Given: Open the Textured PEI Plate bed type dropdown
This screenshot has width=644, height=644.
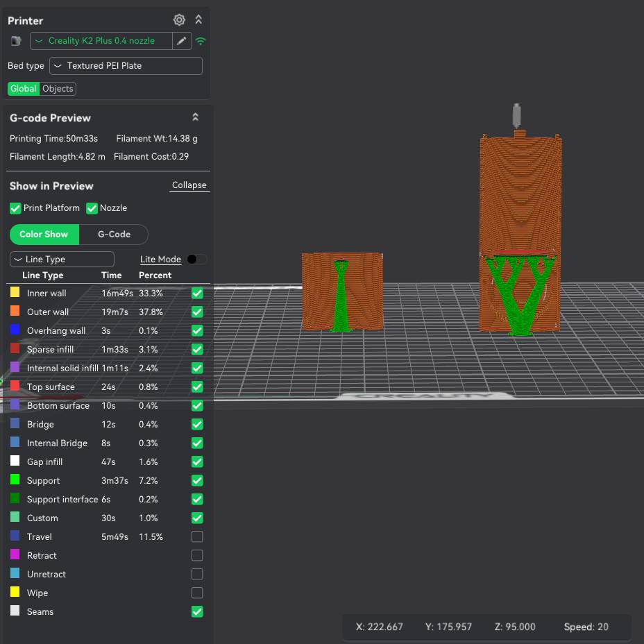Looking at the screenshot, I should [126, 66].
